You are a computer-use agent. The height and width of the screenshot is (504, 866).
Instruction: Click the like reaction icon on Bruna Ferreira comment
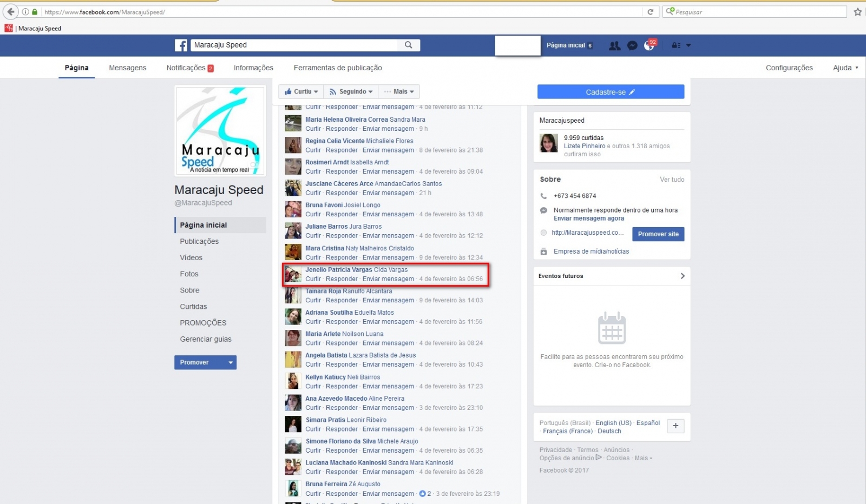tap(423, 494)
